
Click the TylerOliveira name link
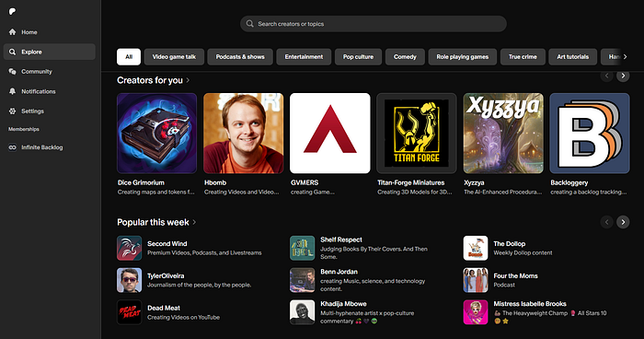click(166, 275)
